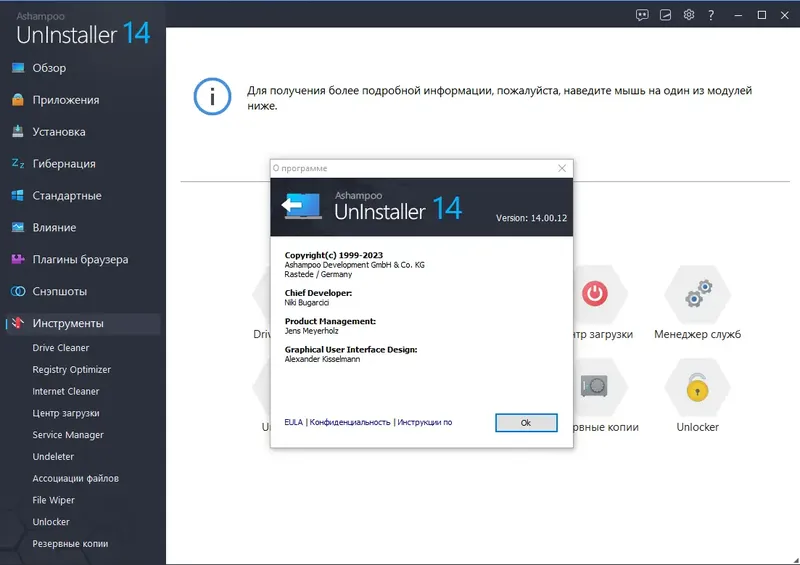The width and height of the screenshot is (800, 565).
Task: Select Unlocker in the sidebar list
Action: click(51, 522)
